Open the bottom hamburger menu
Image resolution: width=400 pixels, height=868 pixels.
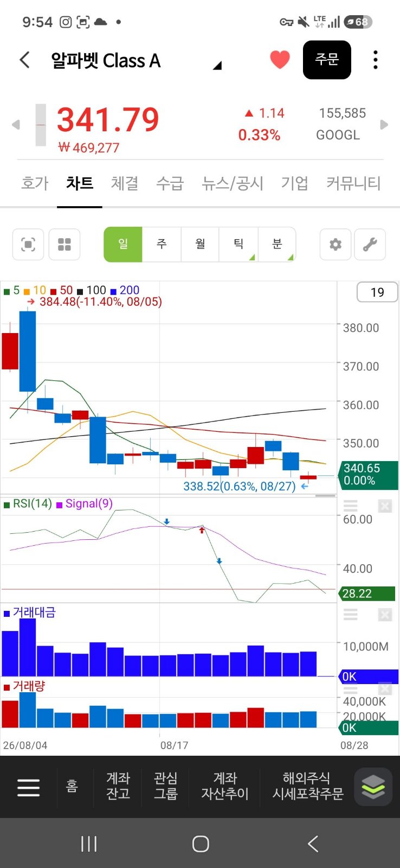tap(28, 787)
